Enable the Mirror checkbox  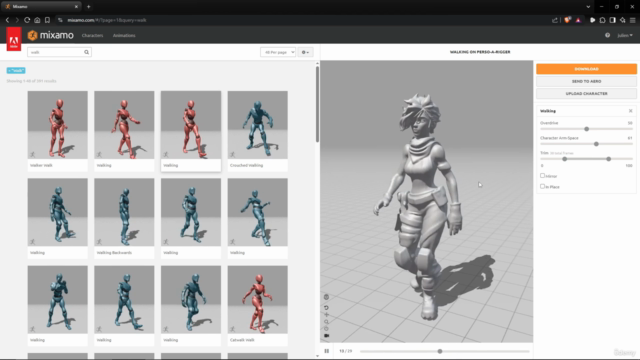click(542, 176)
